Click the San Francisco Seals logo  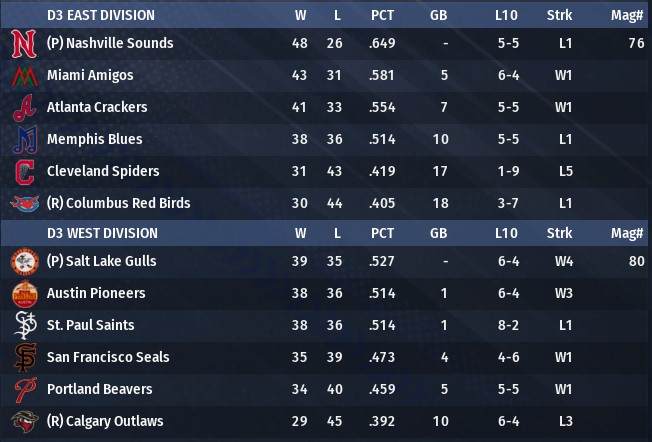pyautogui.click(x=24, y=357)
